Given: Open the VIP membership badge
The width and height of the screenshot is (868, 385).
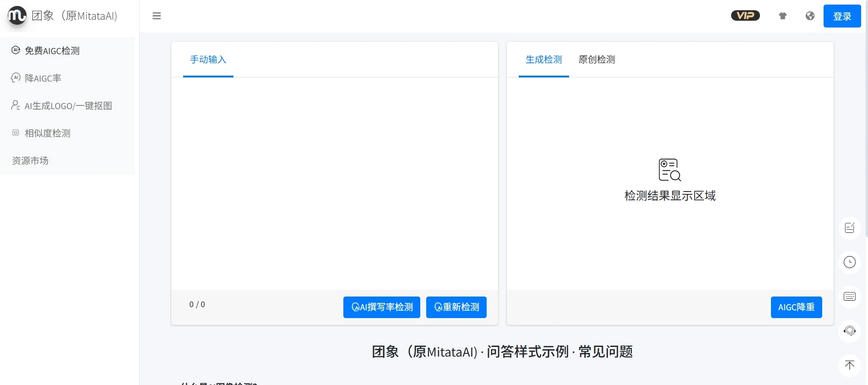Looking at the screenshot, I should (x=745, y=16).
